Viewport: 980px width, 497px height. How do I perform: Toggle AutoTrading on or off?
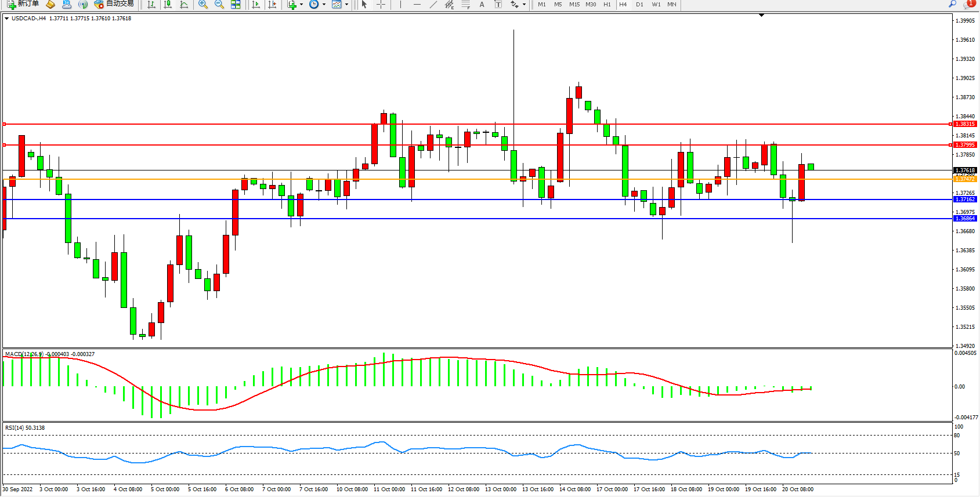114,4
